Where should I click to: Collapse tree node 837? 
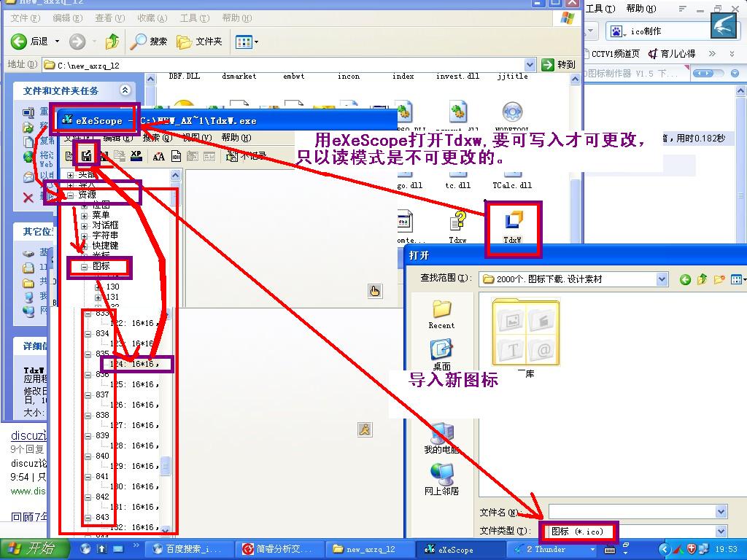tap(88, 394)
